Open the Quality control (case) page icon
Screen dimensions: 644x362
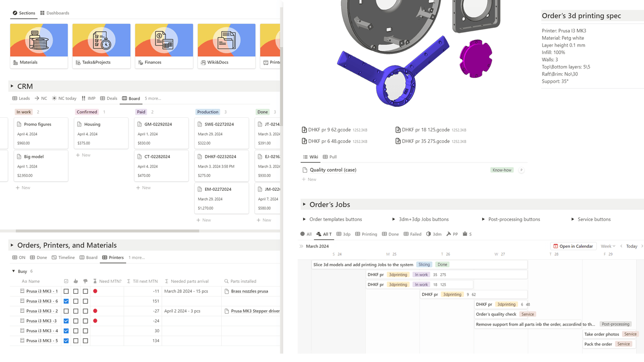coord(305,170)
